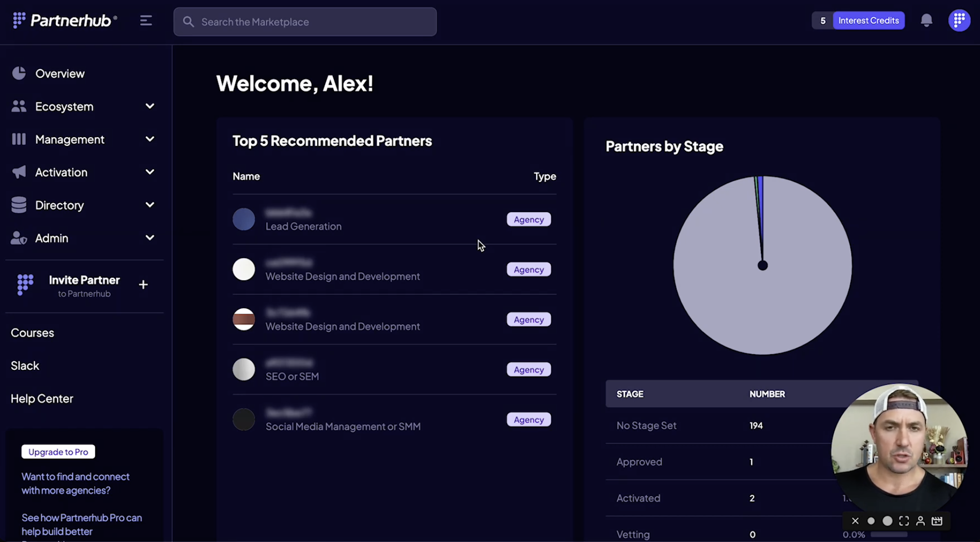The height and width of the screenshot is (542, 980).
Task: Click the search magnifier icon
Action: click(188, 22)
